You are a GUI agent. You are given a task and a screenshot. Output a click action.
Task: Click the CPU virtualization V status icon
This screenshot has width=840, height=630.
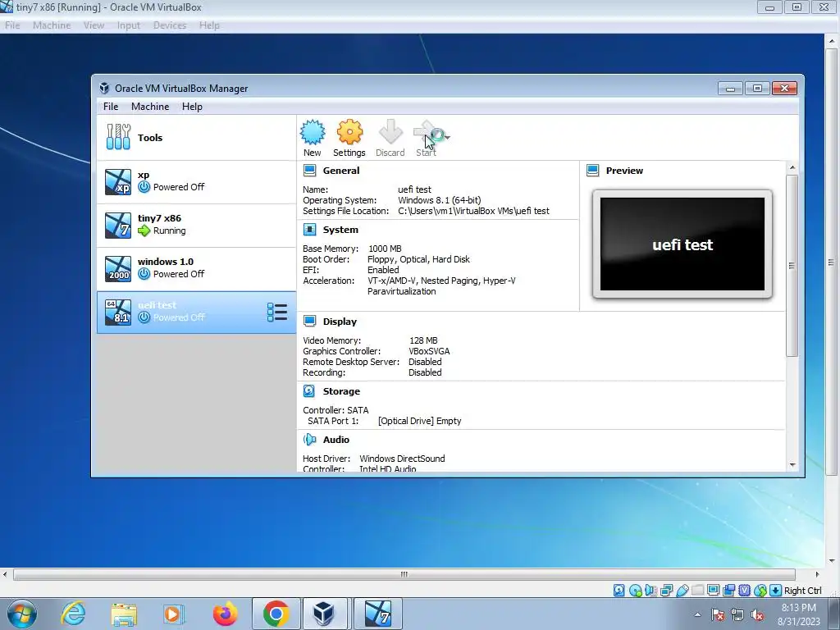click(745, 591)
